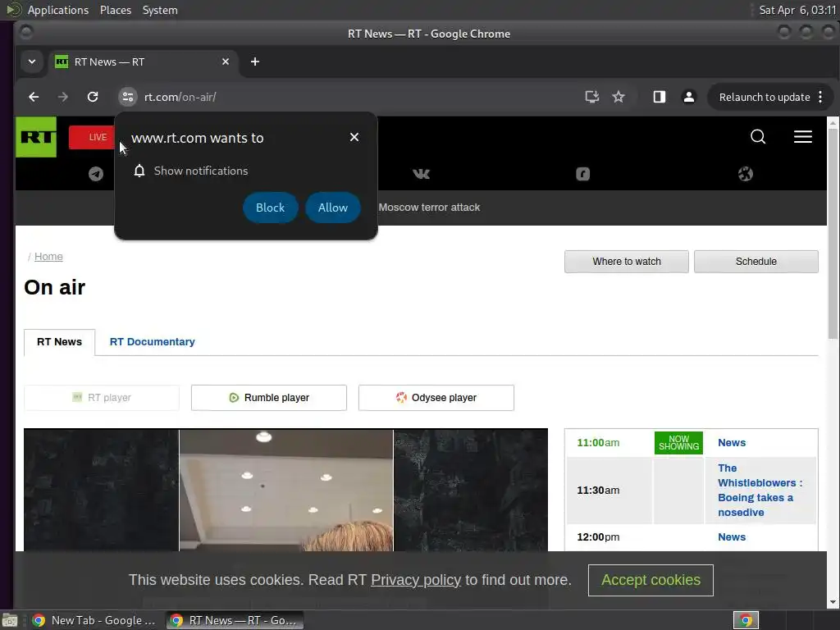Click the Chrome icon in workspace switcher
The image size is (840, 630).
[746, 620]
